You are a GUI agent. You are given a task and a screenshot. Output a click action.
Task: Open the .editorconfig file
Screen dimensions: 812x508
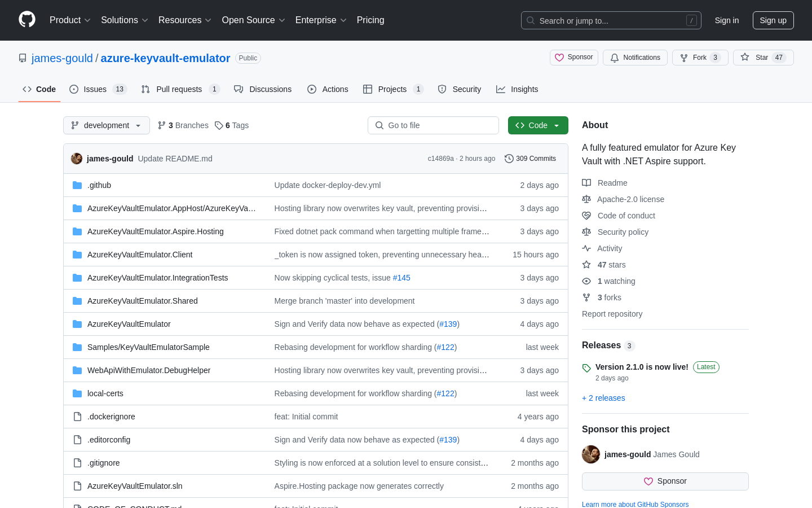click(x=109, y=440)
